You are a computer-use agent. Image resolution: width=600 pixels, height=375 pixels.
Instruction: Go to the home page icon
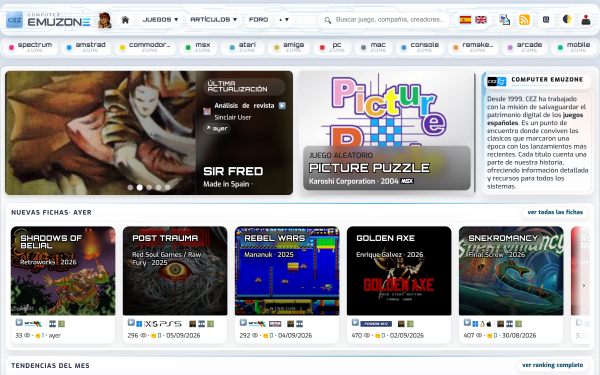125,20
